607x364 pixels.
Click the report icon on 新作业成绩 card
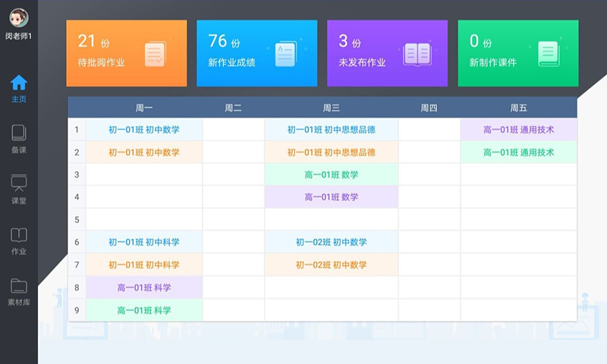[x=286, y=53]
